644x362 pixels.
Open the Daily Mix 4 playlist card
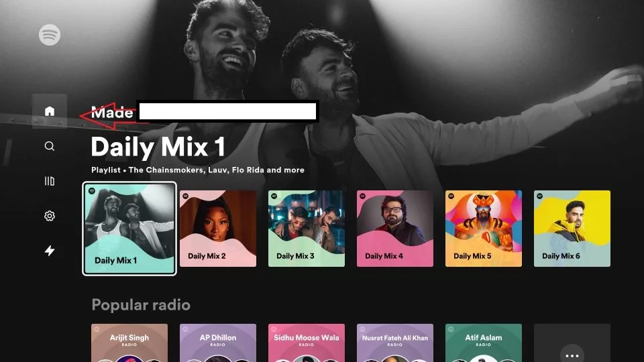coord(395,229)
